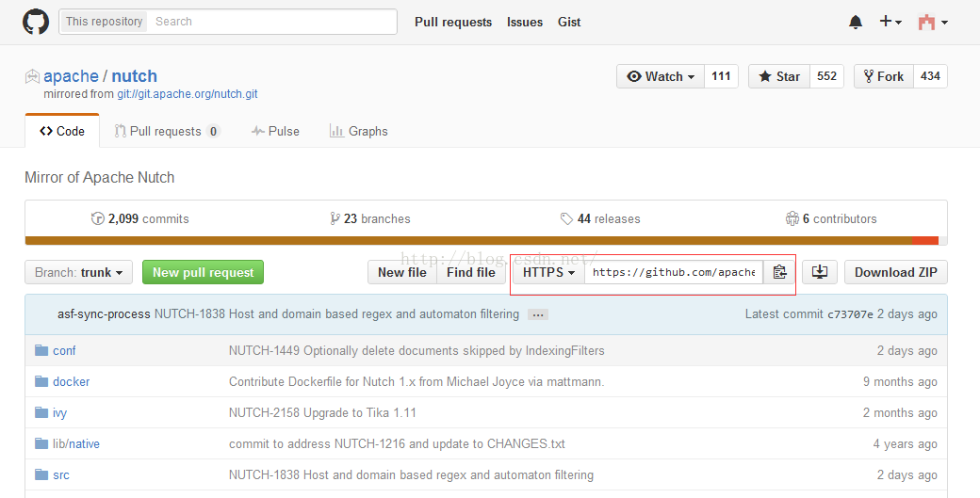Copy clone URL with clipboard icon

(x=779, y=273)
